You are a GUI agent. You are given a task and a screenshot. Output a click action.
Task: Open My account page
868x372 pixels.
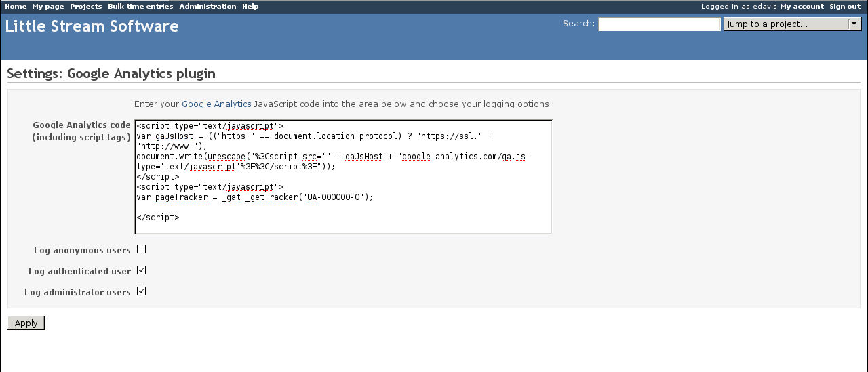[x=802, y=6]
